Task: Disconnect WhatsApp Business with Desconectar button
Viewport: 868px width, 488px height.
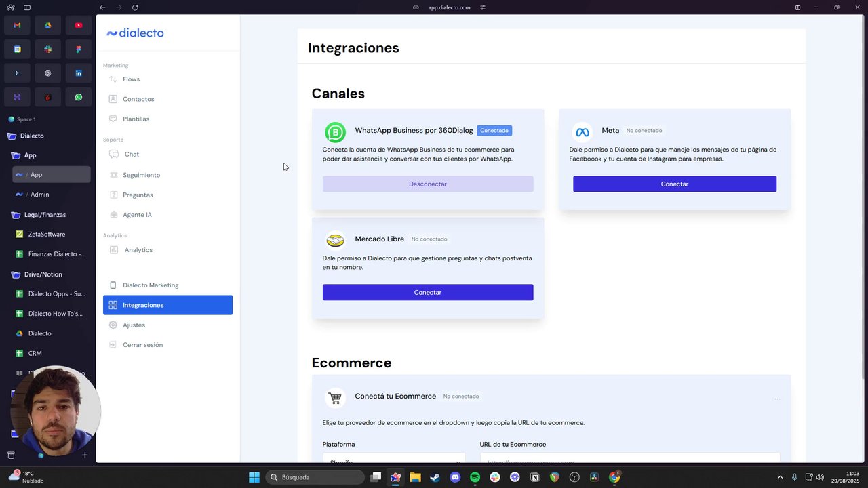Action: coord(428,184)
